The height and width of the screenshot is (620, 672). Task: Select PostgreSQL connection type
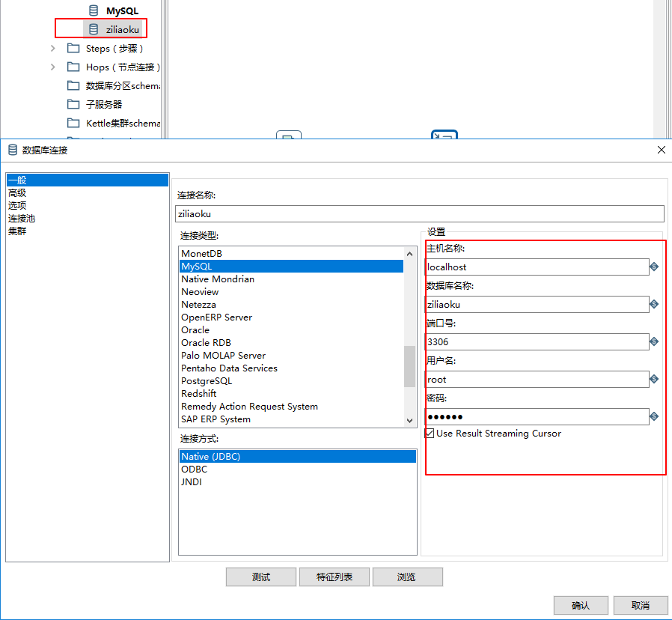click(291, 380)
